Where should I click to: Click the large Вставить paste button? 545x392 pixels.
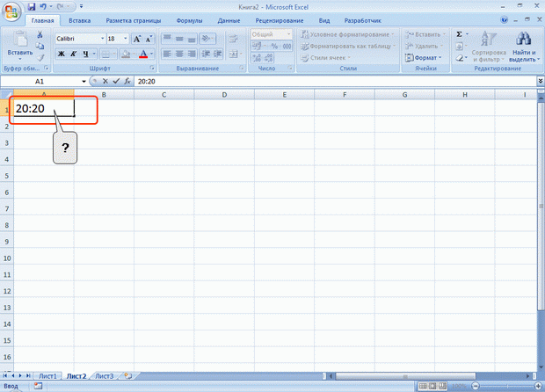20,45
